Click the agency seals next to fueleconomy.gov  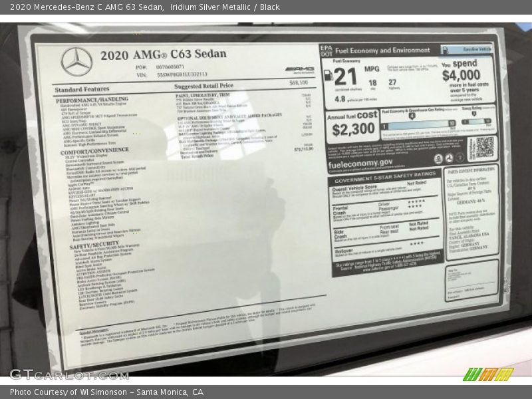click(448, 158)
